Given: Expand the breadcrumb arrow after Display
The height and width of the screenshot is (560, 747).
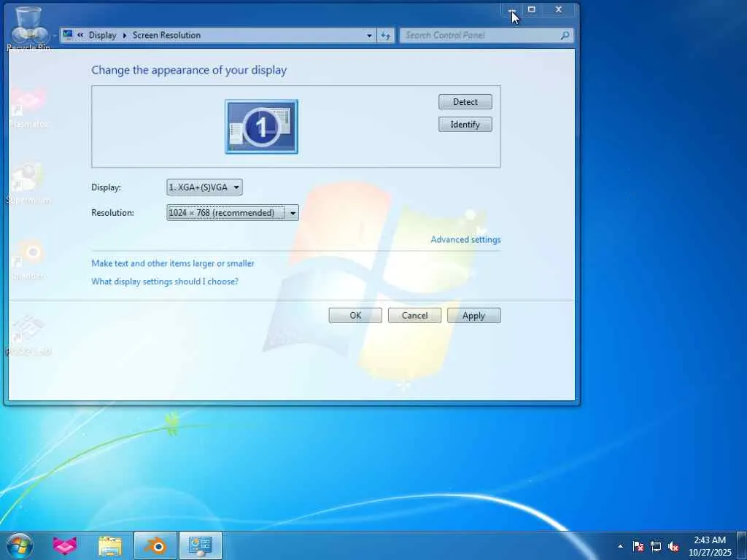Looking at the screenshot, I should point(124,35).
